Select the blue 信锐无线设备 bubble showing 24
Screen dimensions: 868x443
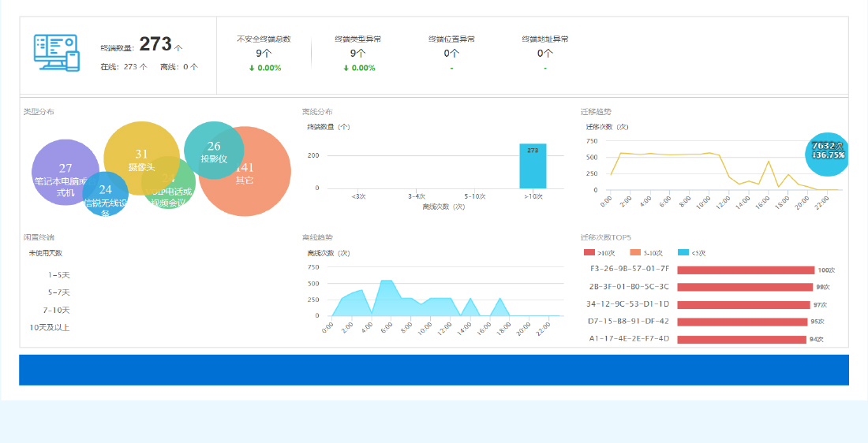[104, 195]
